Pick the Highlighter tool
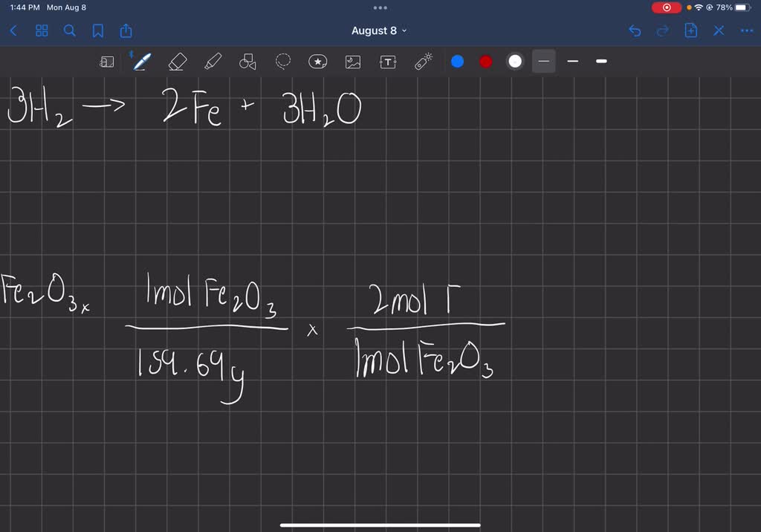 (213, 62)
